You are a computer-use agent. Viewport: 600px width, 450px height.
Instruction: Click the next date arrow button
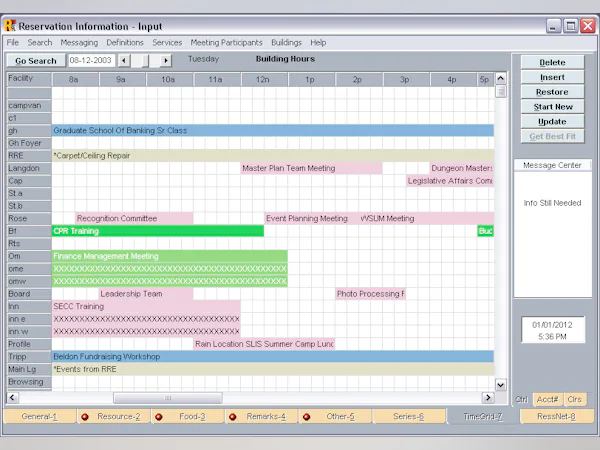[x=166, y=60]
